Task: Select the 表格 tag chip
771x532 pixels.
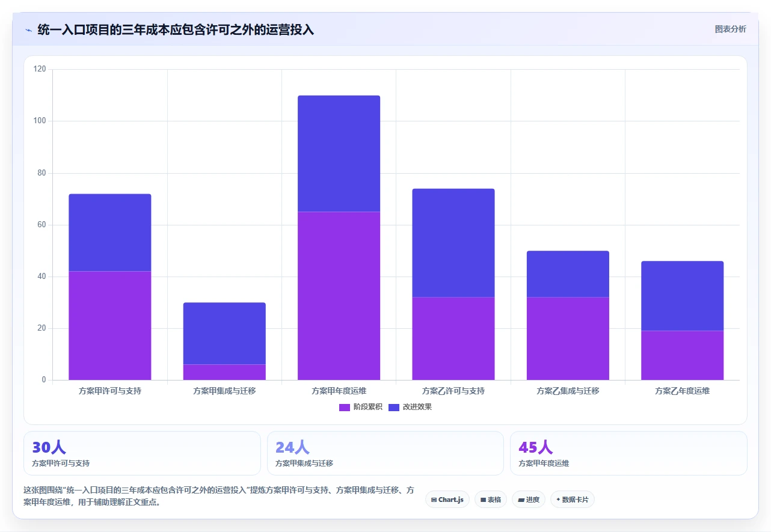Action: pyautogui.click(x=491, y=500)
